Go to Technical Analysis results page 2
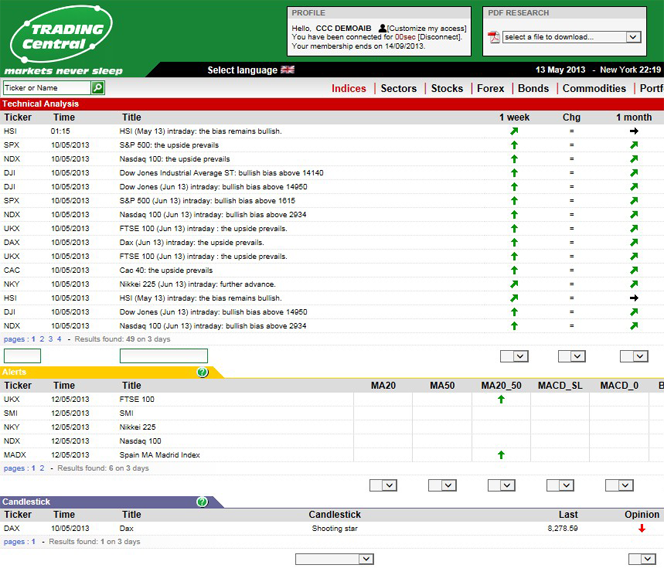Screen dimensions: 664x575 (42, 339)
